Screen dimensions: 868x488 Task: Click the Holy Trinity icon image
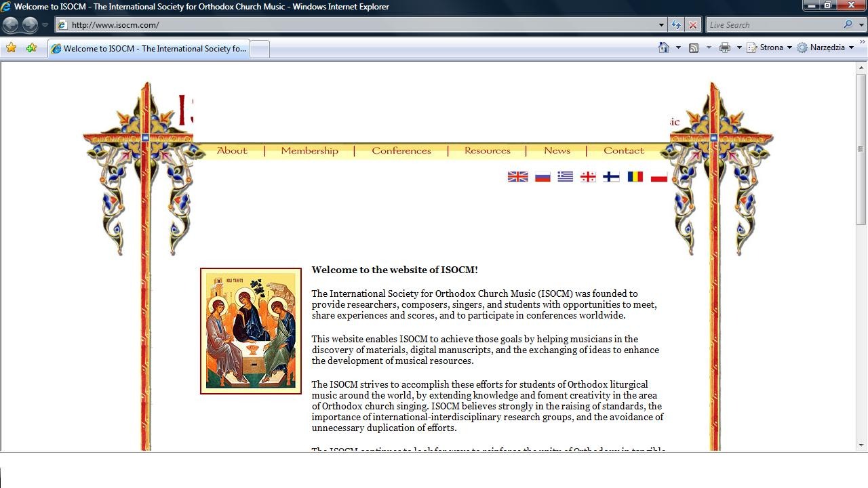click(251, 331)
